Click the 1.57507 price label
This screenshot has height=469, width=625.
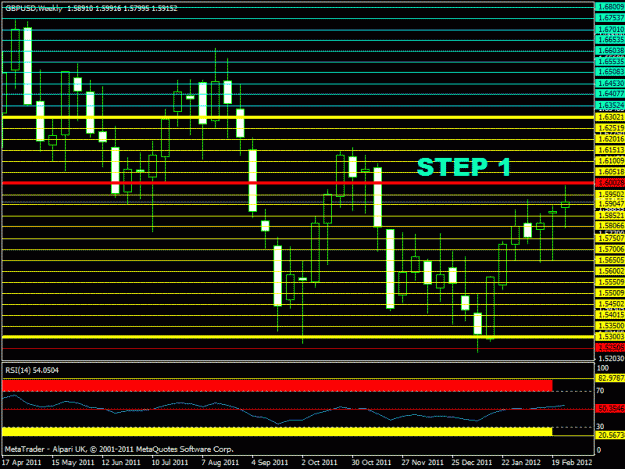(x=610, y=238)
